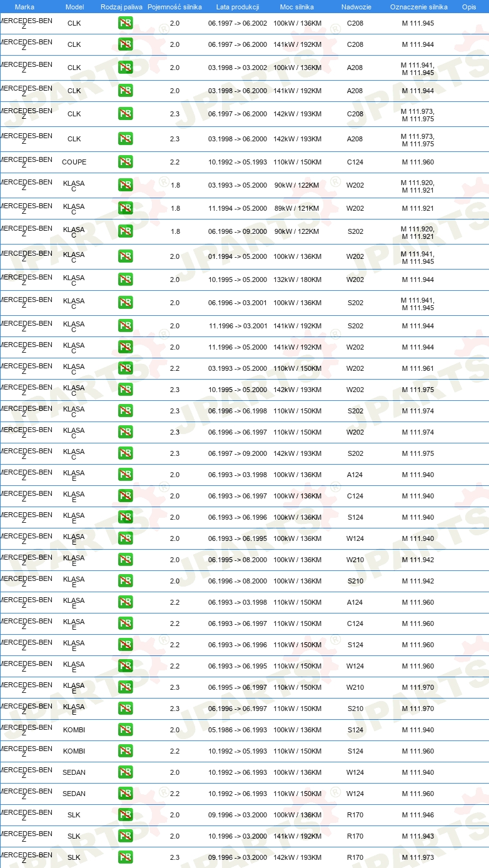This screenshot has width=489, height=868.
Task: Select the production years 03.1998 -> 03.2002
Action: click(x=238, y=68)
